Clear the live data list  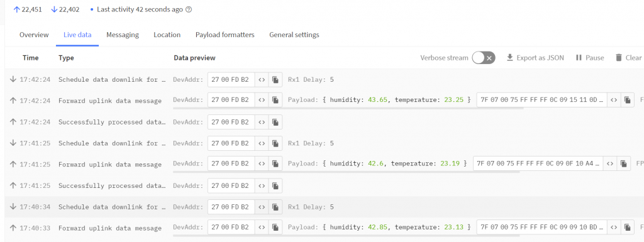pyautogui.click(x=628, y=58)
